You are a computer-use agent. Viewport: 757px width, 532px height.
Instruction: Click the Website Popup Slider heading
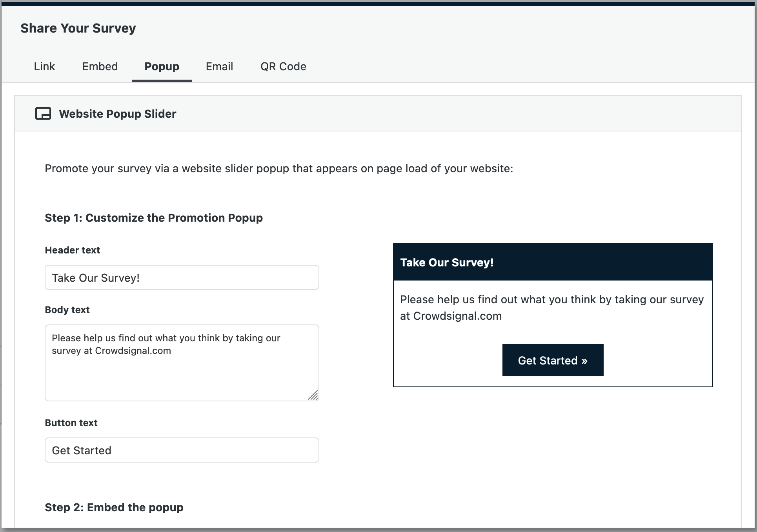pos(118,114)
